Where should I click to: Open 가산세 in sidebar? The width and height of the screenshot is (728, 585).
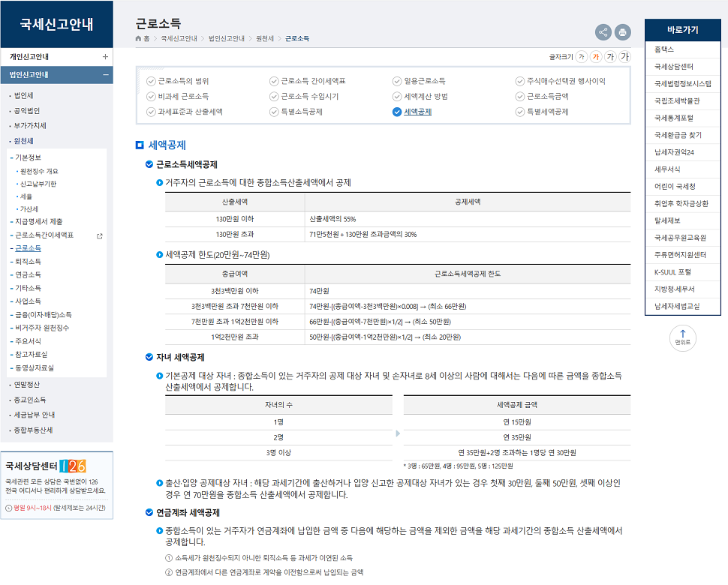tap(29, 209)
